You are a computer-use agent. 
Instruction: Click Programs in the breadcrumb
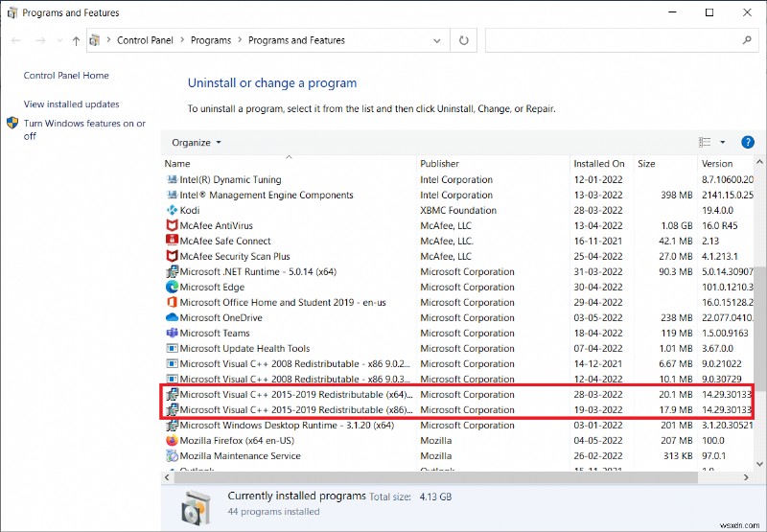tap(211, 40)
